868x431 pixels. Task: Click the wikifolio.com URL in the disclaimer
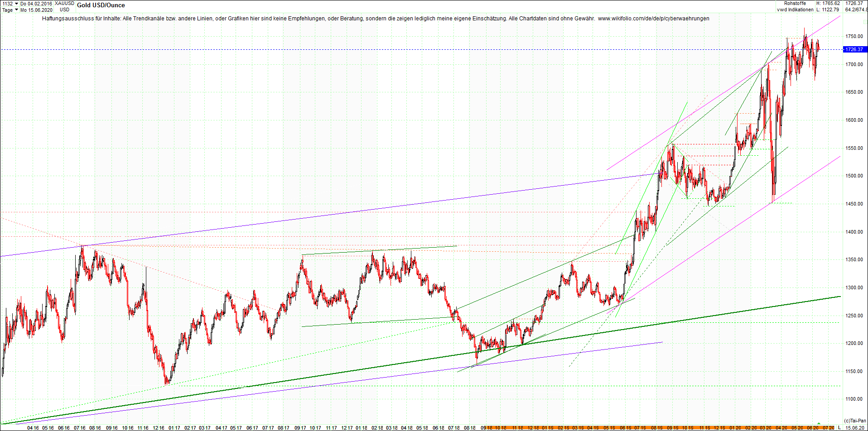coord(654,19)
